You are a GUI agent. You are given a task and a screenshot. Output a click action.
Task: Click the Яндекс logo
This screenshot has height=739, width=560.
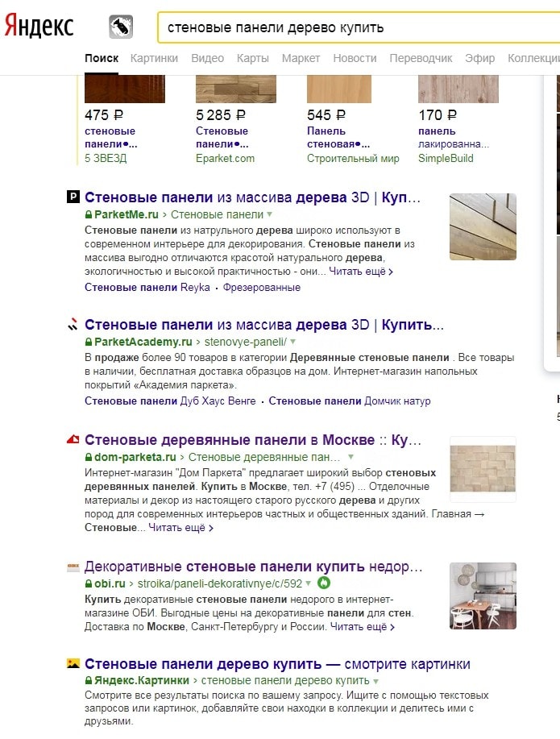pos(39,27)
